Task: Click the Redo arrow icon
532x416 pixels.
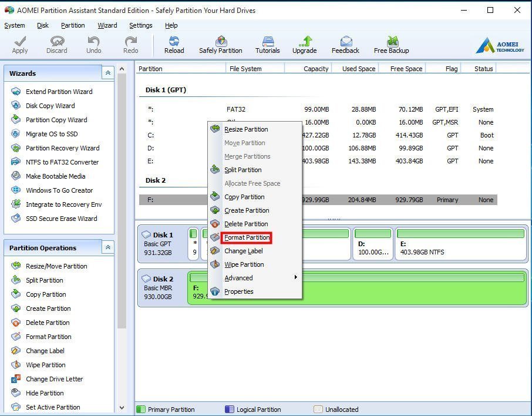Action: 130,42
